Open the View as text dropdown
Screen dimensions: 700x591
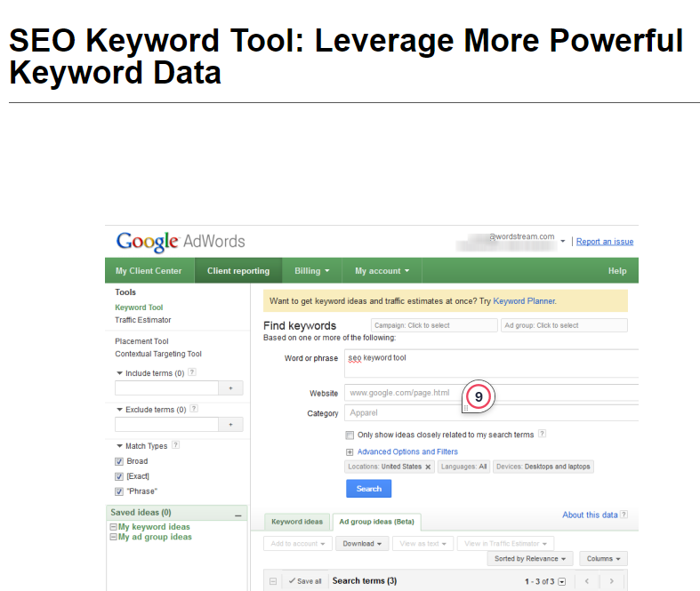pyautogui.click(x=422, y=544)
